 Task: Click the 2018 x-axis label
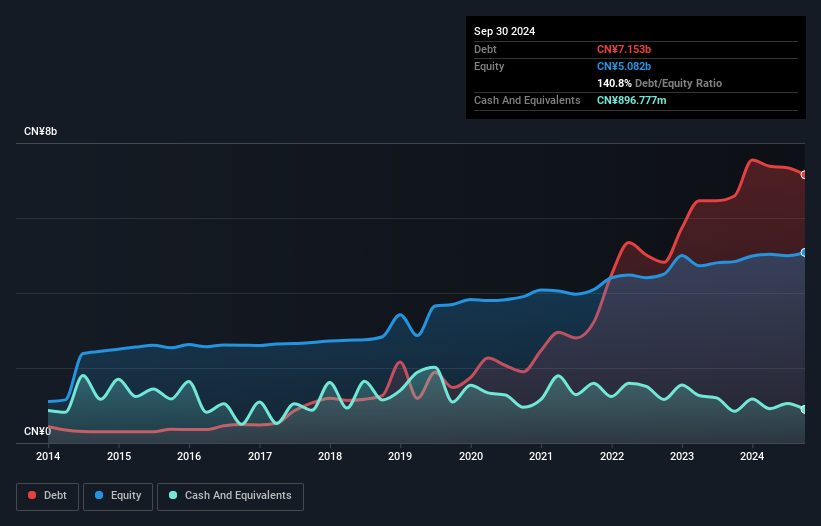330,456
